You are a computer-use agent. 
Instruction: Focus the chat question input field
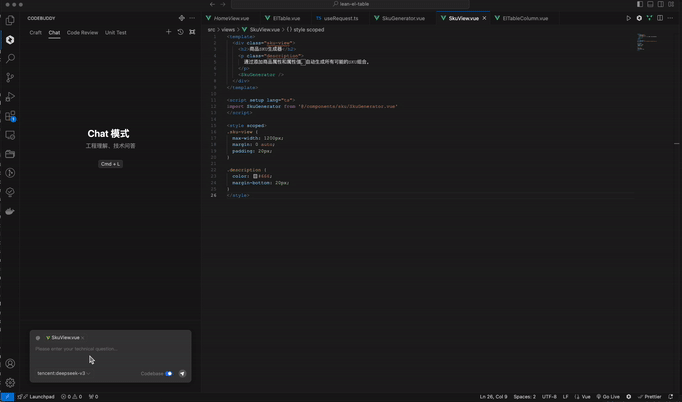coord(110,349)
